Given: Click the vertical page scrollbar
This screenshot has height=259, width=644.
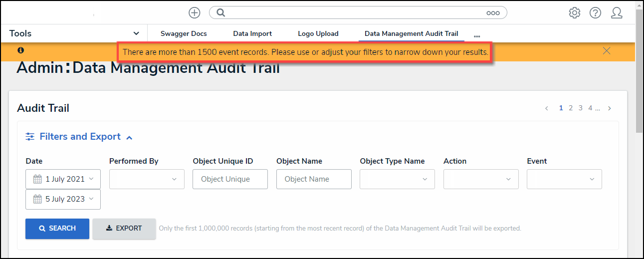Looking at the screenshot, I should click(639, 70).
